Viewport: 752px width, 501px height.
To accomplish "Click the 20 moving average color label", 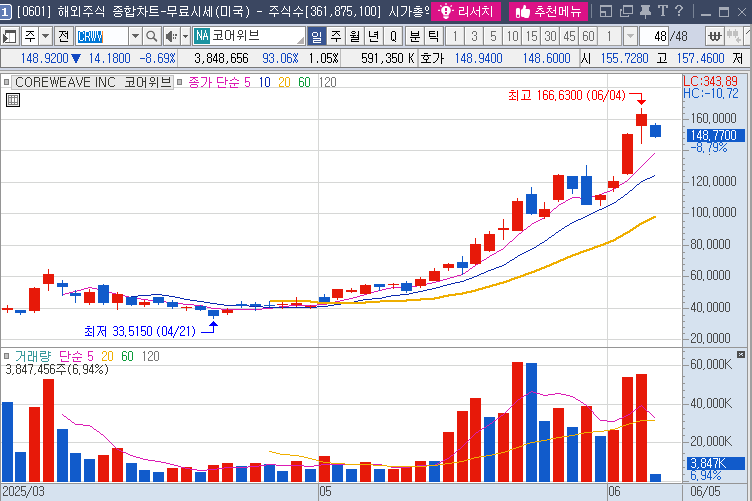I will [284, 81].
